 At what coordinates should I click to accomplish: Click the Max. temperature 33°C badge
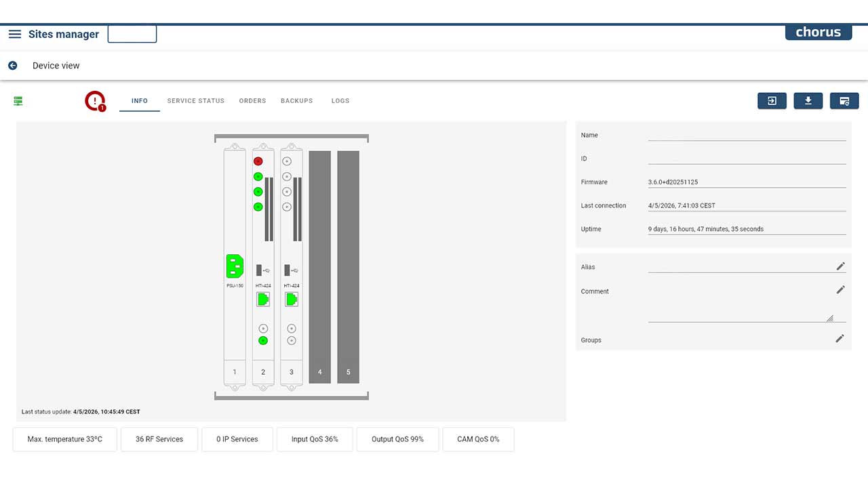65,439
